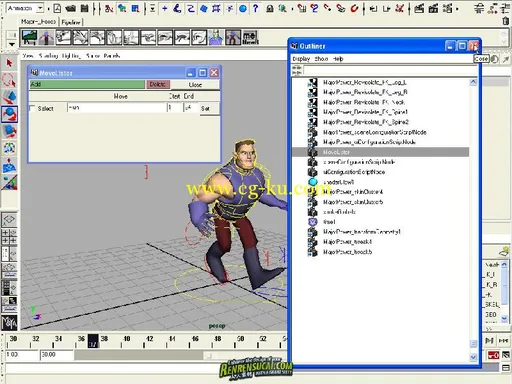This screenshot has width=512, height=384.
Task: Click the End frame field in MoveLister
Action: pyautogui.click(x=191, y=108)
